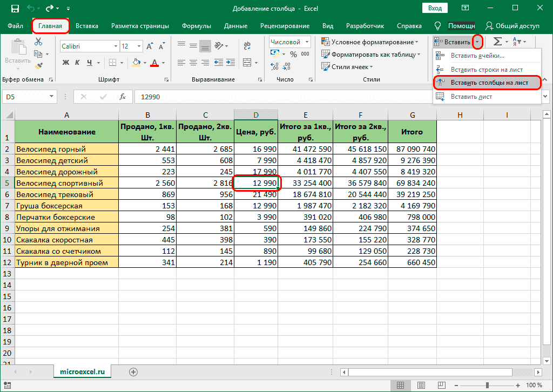This screenshot has height=392, width=553.
Task: Select cell D5 containing 12 990
Action: click(257, 183)
